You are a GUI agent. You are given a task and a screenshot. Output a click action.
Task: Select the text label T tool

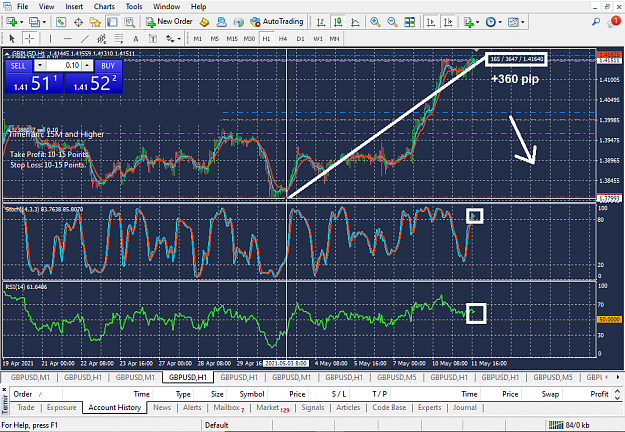(x=153, y=39)
